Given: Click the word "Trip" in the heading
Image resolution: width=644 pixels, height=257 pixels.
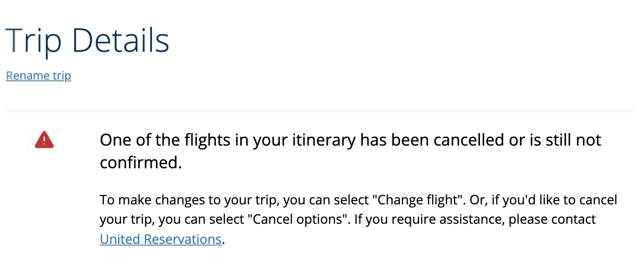Looking at the screenshot, I should pyautogui.click(x=33, y=41).
